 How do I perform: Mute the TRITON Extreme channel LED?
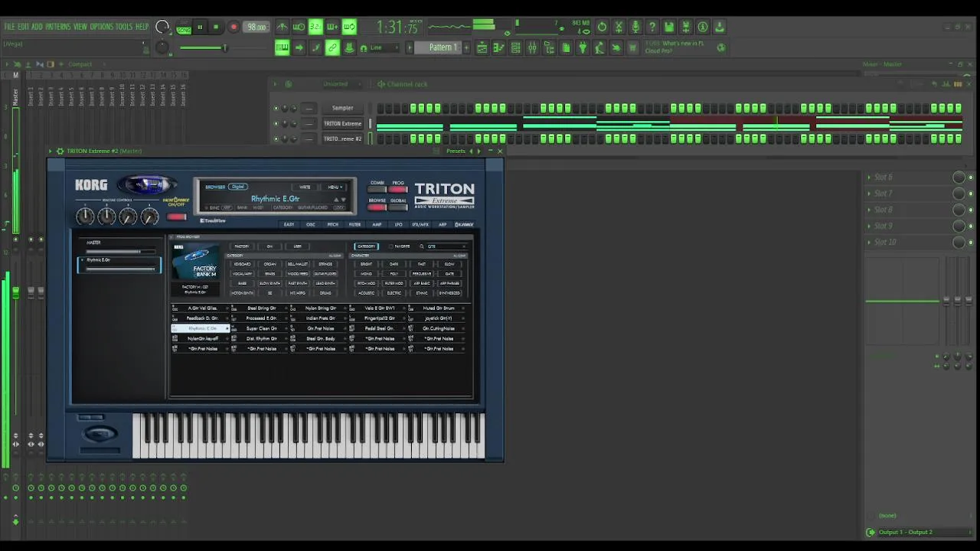pyautogui.click(x=276, y=123)
